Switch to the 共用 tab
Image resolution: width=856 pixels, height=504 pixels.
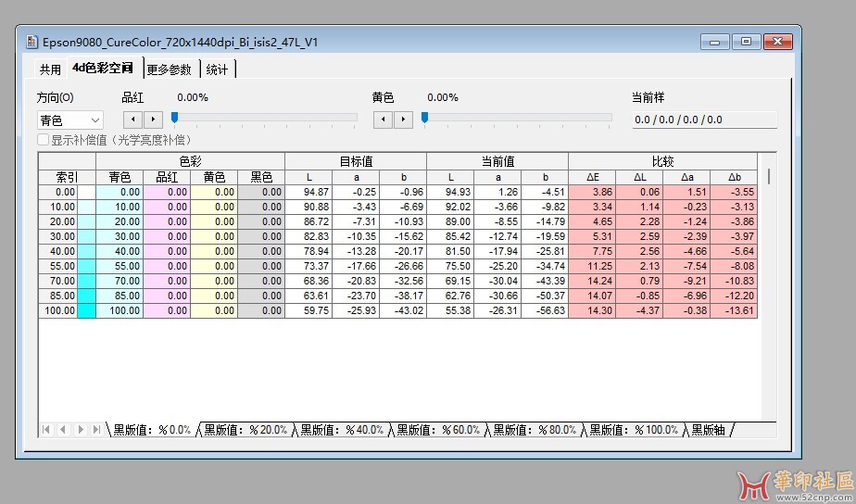click(50, 69)
